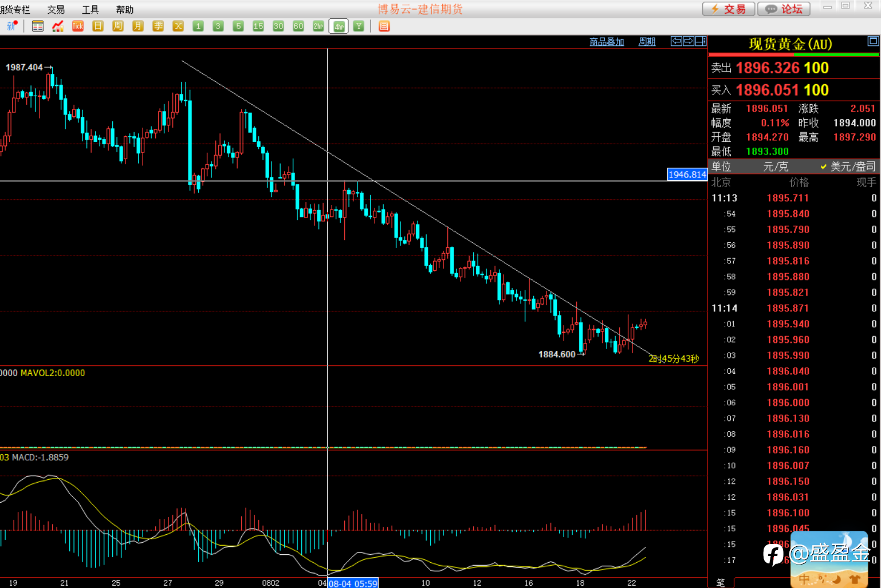This screenshot has width=881, height=588.
Task: Select 1 minute period icon
Action: tap(198, 26)
